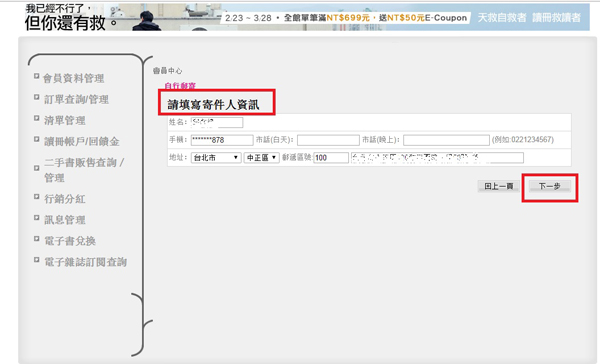
Task: Focus the street address input field
Action: pyautogui.click(x=437, y=158)
